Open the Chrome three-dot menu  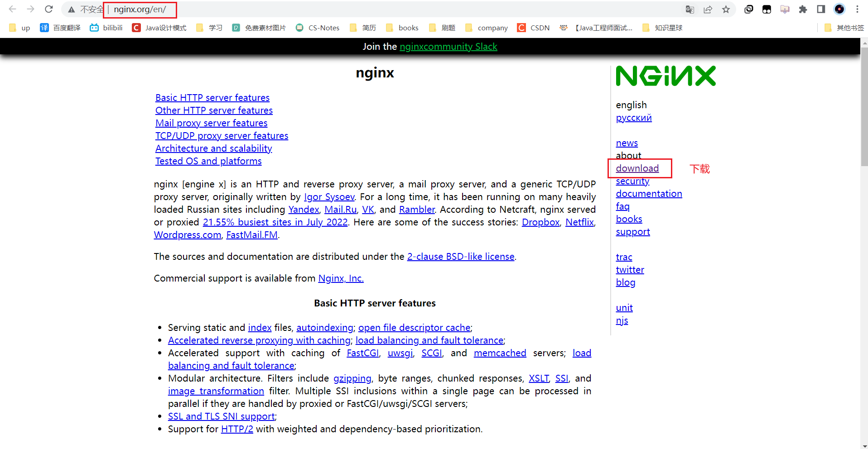[857, 9]
